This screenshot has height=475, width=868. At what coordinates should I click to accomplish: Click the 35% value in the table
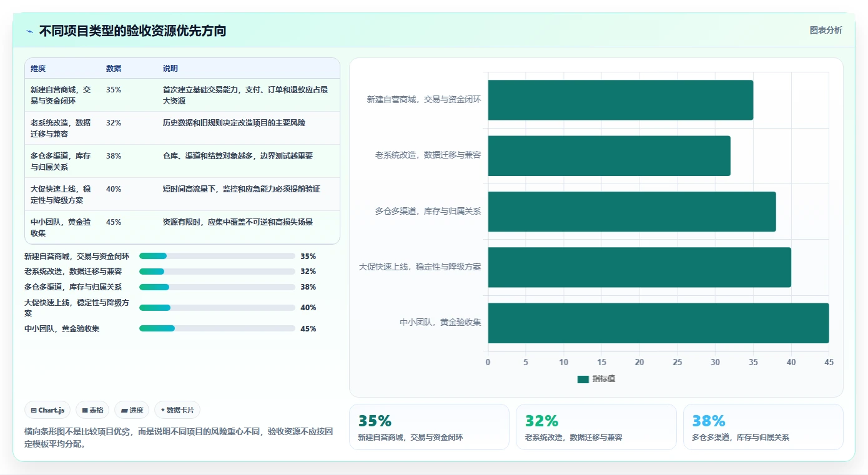pyautogui.click(x=114, y=90)
